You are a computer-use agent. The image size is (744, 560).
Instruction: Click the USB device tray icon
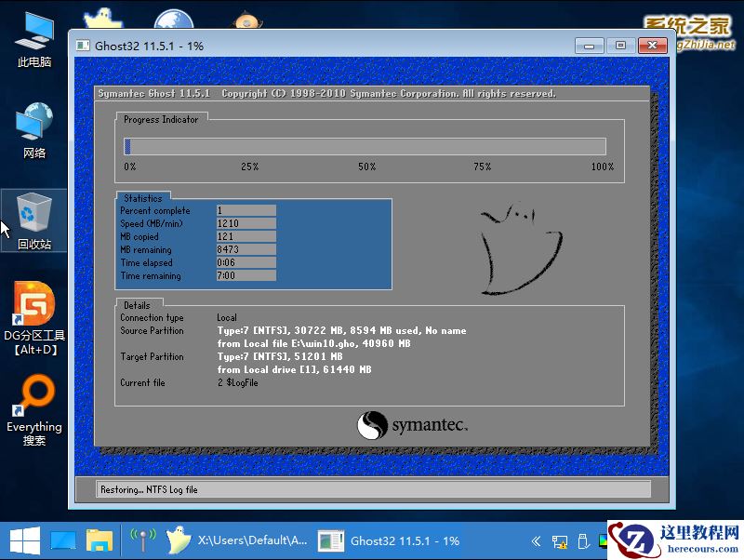coord(583,541)
